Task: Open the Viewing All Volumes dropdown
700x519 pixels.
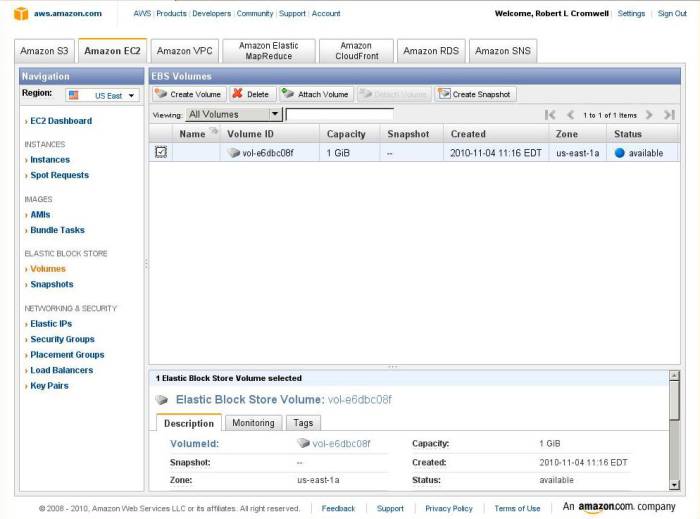Action: click(x=233, y=114)
